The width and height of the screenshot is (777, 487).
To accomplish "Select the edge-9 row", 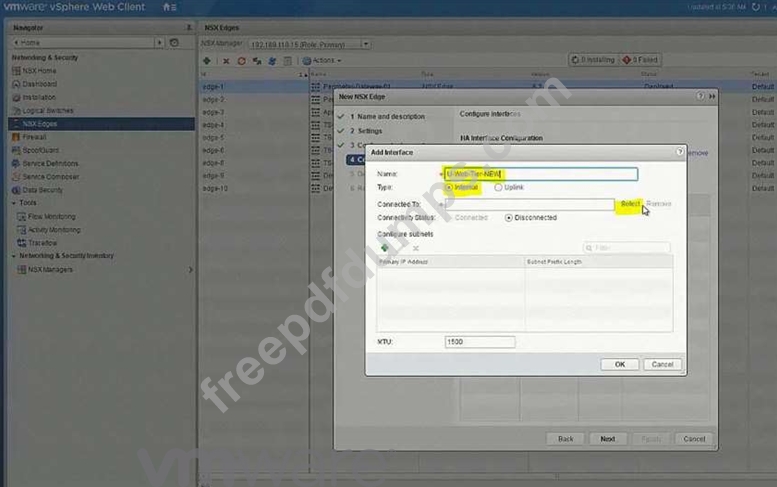I will tap(254, 176).
